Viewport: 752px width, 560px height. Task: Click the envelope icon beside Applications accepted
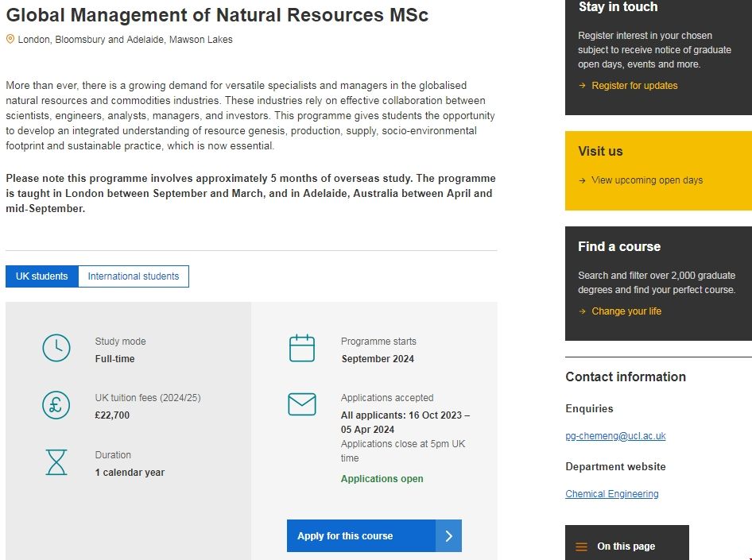click(x=302, y=405)
